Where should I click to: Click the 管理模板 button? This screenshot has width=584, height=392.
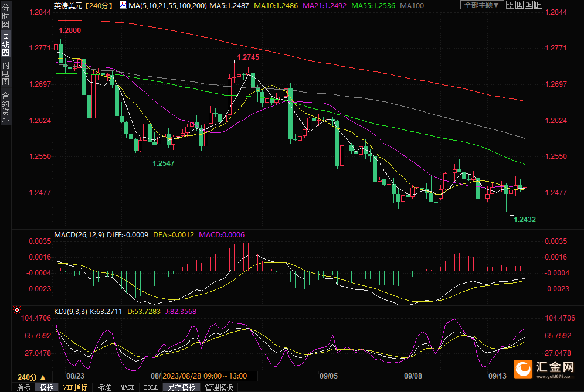218,387
